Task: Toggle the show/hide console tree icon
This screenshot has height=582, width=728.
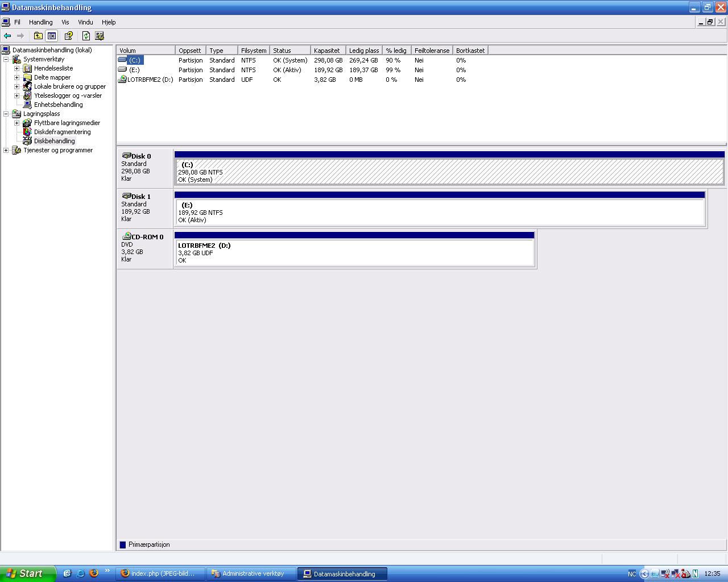Action: coord(52,36)
